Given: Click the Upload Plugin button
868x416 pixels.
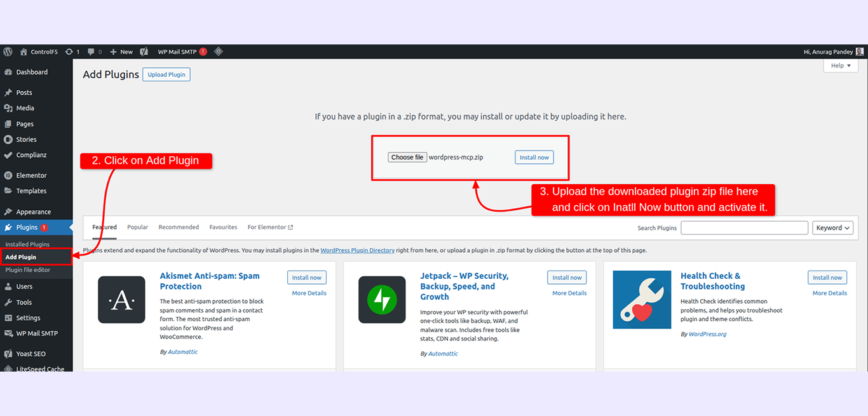Looking at the screenshot, I should point(166,74).
